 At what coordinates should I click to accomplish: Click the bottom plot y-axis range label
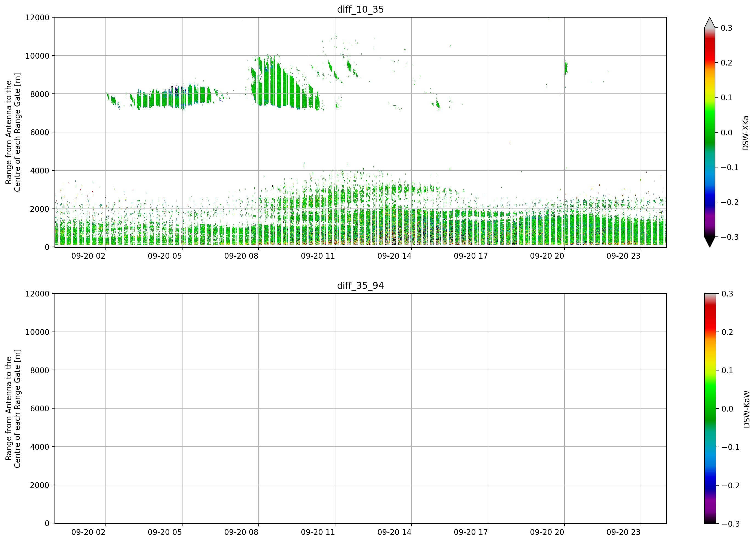(x=13, y=409)
